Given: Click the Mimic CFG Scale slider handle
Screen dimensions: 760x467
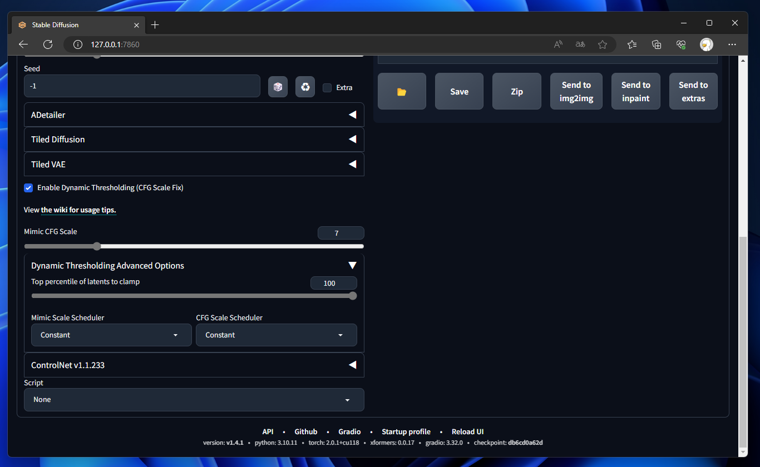Looking at the screenshot, I should [x=97, y=246].
